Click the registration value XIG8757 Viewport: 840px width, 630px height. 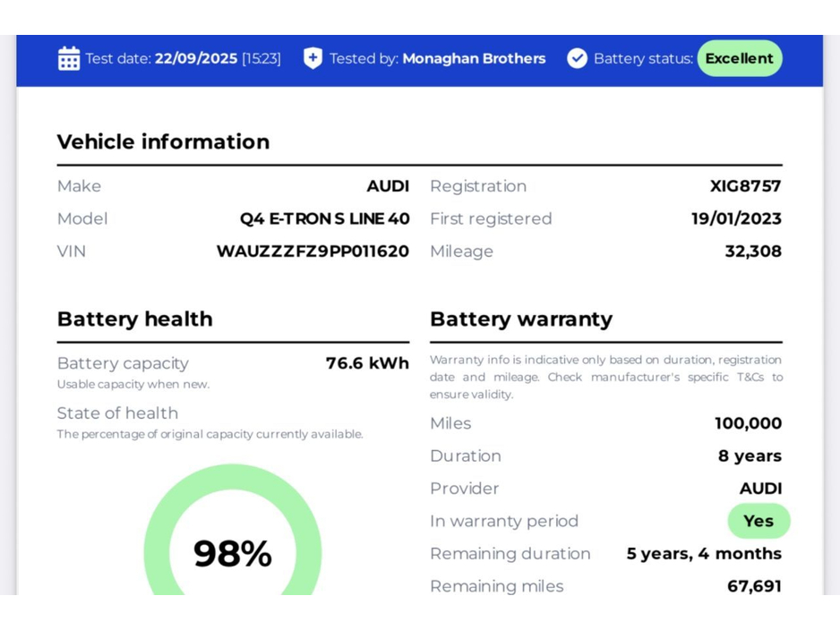click(745, 186)
